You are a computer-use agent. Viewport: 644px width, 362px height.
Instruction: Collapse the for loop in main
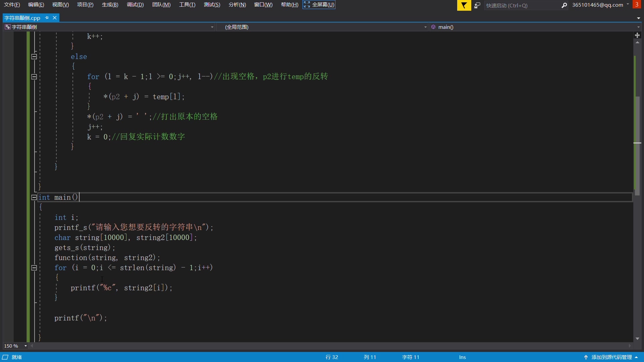coord(34,268)
